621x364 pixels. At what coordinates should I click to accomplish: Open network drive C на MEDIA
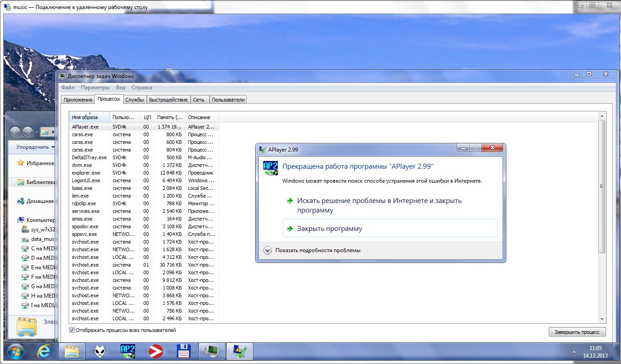(38, 249)
